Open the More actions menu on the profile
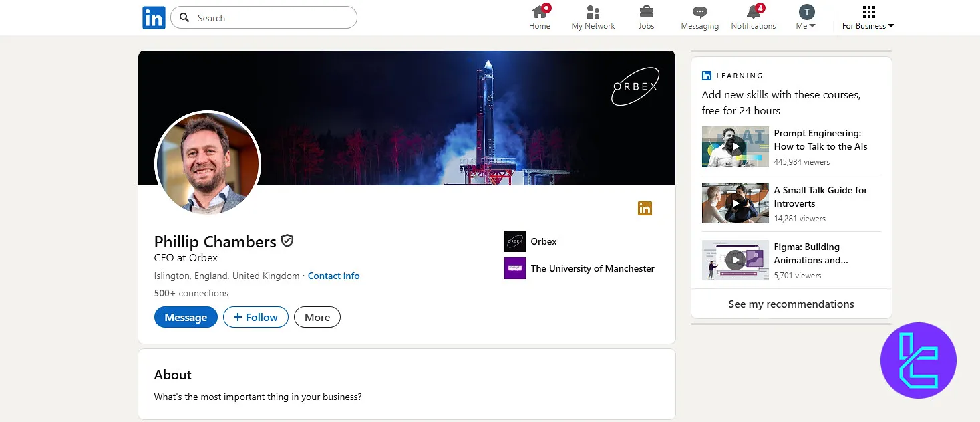This screenshot has height=422, width=980. click(x=317, y=317)
